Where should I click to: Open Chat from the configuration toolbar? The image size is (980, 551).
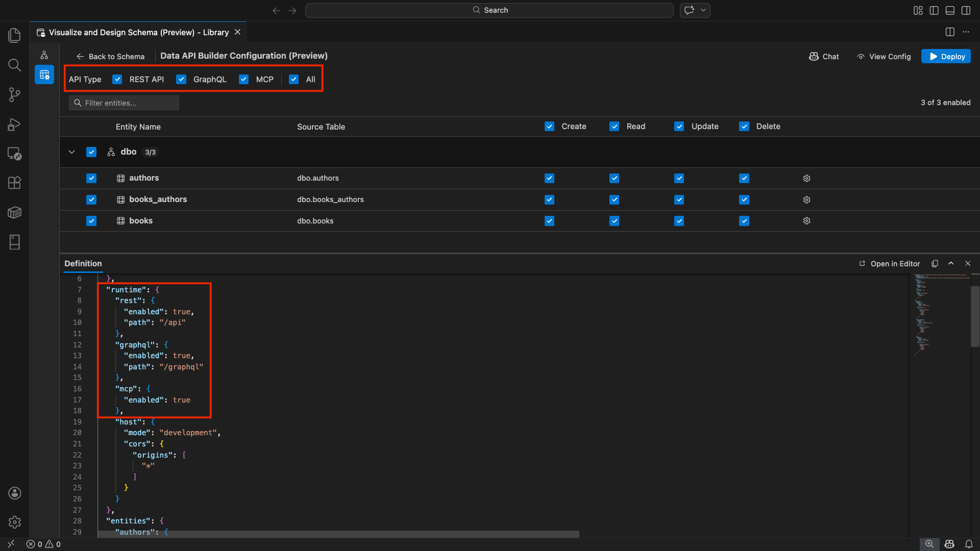click(823, 56)
